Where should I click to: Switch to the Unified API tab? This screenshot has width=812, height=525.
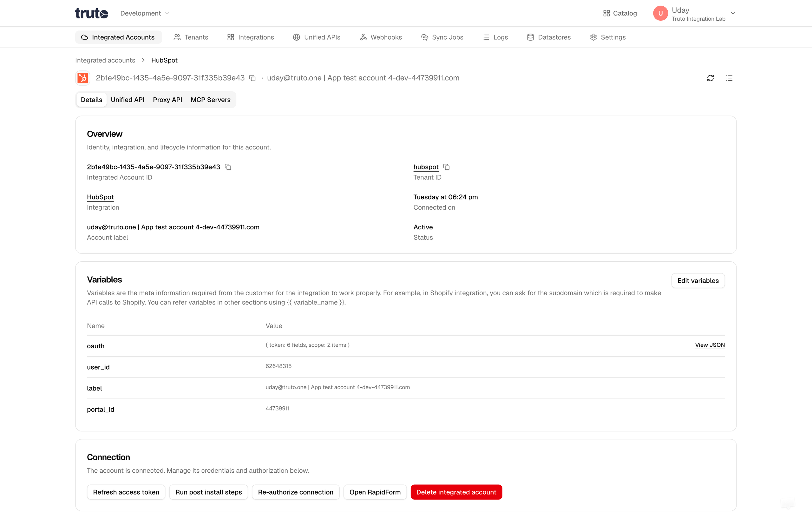(128, 100)
